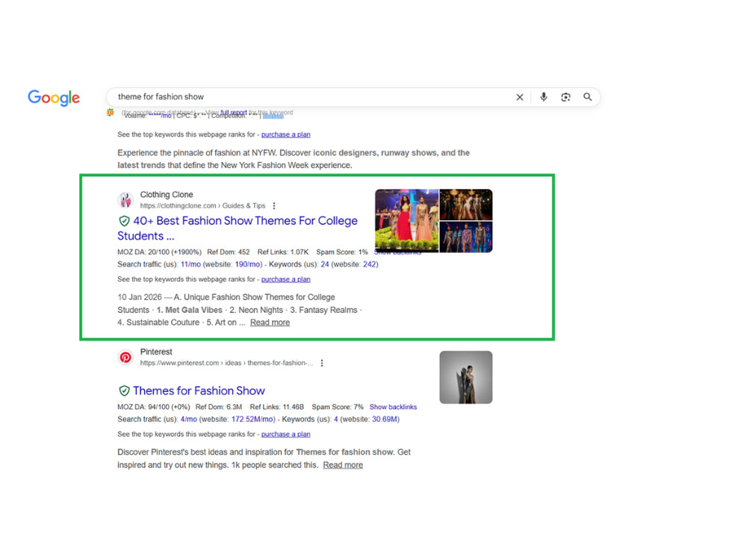The width and height of the screenshot is (747, 560).
Task: Click 'purchase a plan' under Pinterest result
Action: [286, 435]
